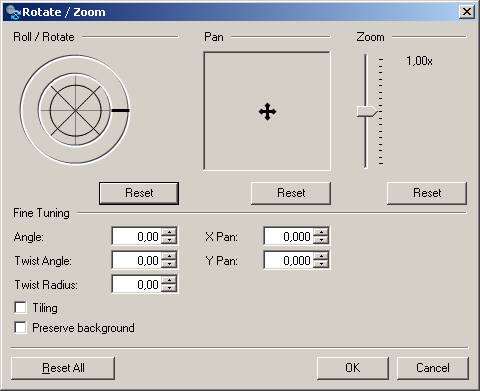Decrease Angle with the down arrow
The image size is (480, 391).
pos(169,240)
